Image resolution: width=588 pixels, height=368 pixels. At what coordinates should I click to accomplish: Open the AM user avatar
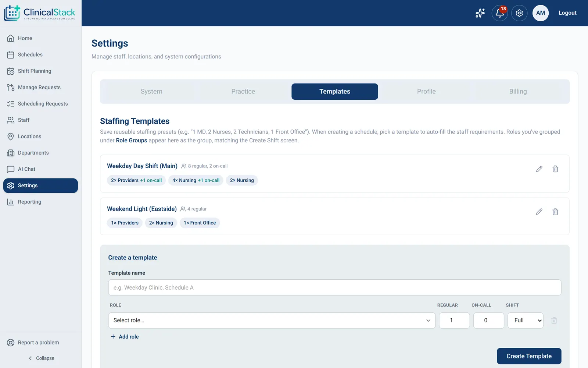(541, 13)
